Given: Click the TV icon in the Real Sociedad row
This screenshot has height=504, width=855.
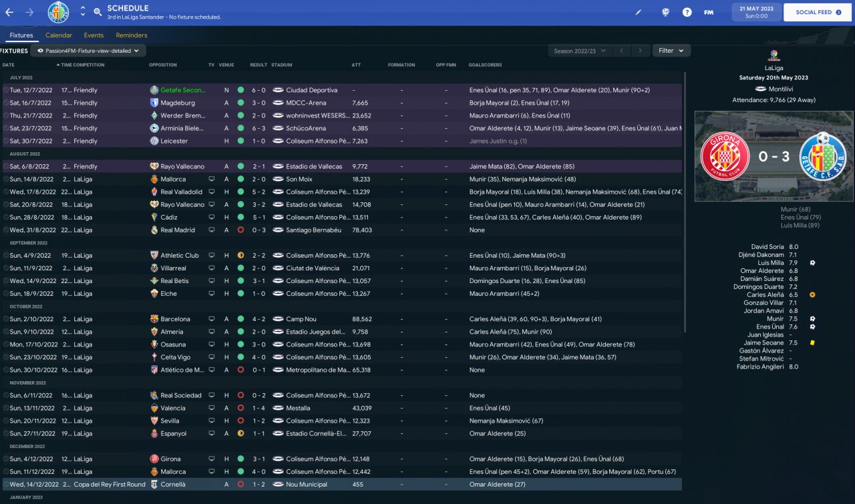Looking at the screenshot, I should (212, 395).
